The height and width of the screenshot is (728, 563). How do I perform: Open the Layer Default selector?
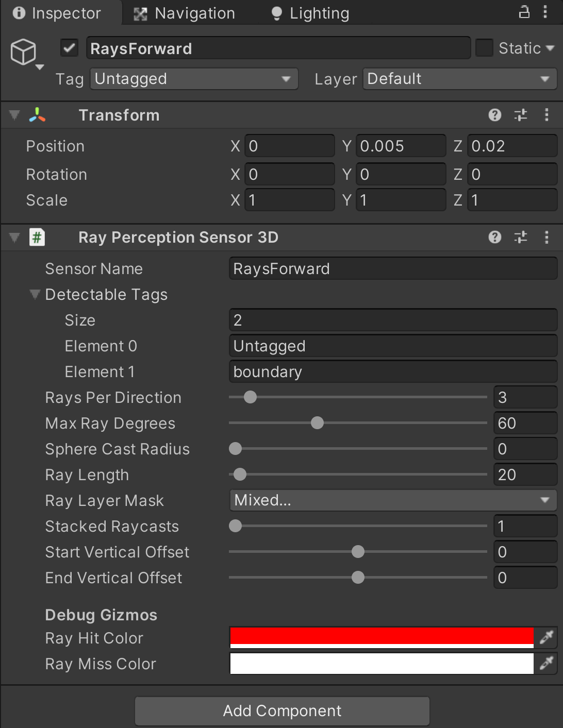[459, 78]
